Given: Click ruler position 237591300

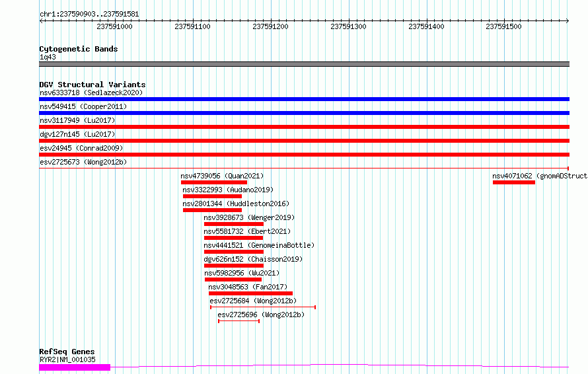Looking at the screenshot, I should point(348,26).
